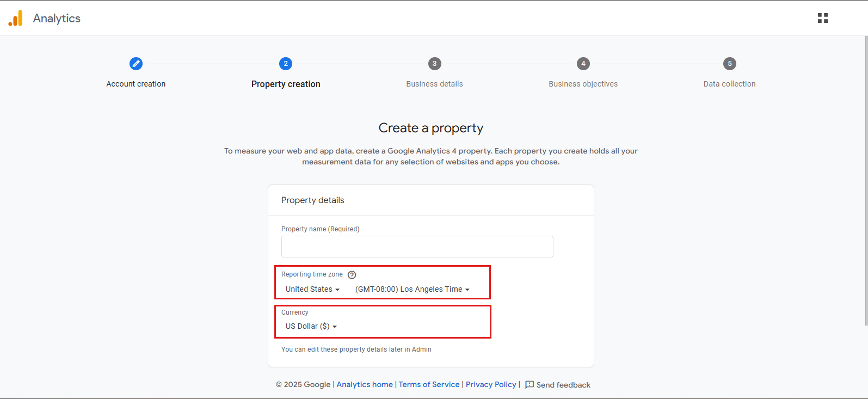This screenshot has width=868, height=399.
Task: Click the Account creation pencil step icon
Action: point(136,64)
